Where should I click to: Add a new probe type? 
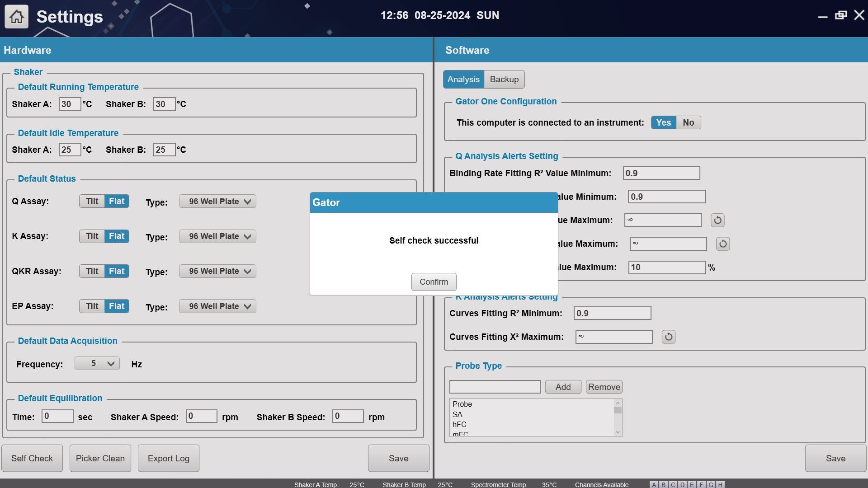click(563, 387)
